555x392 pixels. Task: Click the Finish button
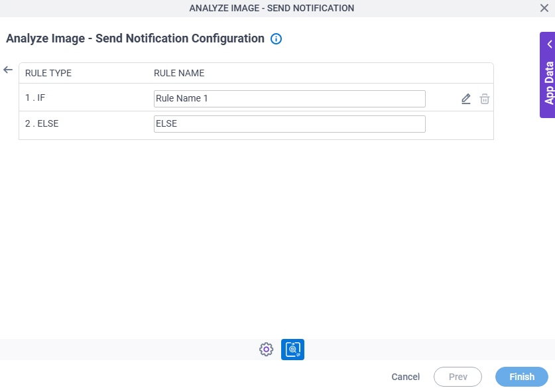522,377
